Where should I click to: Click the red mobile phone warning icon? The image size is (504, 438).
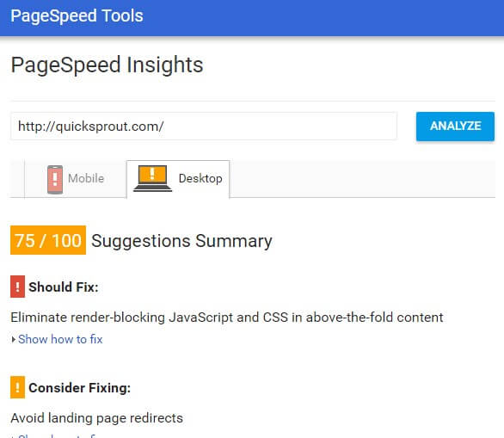55,180
